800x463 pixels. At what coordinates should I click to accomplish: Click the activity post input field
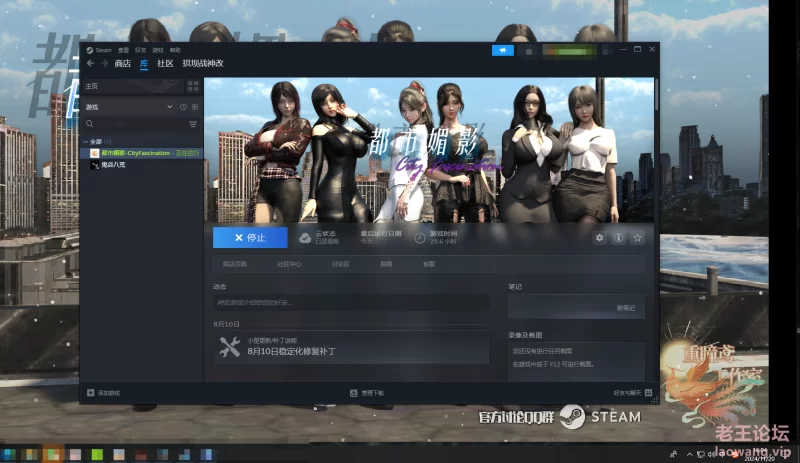351,303
